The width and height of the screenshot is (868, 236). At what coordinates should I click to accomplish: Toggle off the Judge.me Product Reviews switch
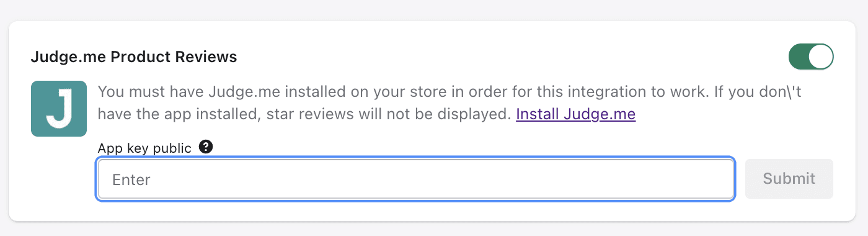pyautogui.click(x=811, y=57)
